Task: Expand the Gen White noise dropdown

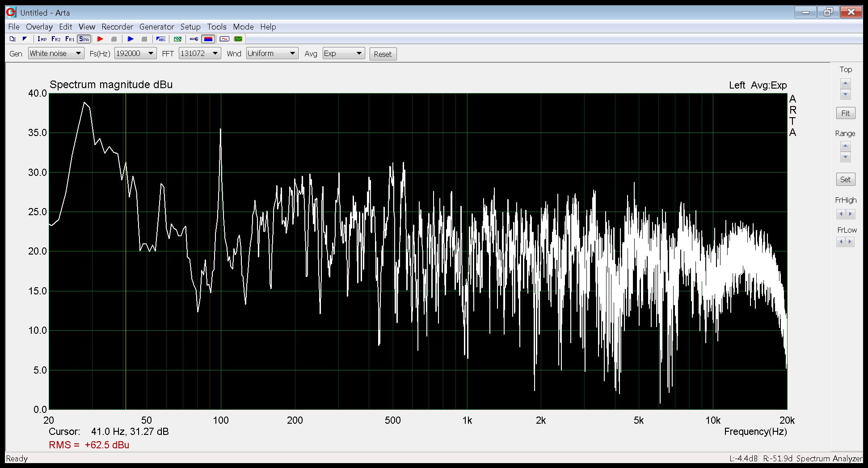Action: (56, 54)
